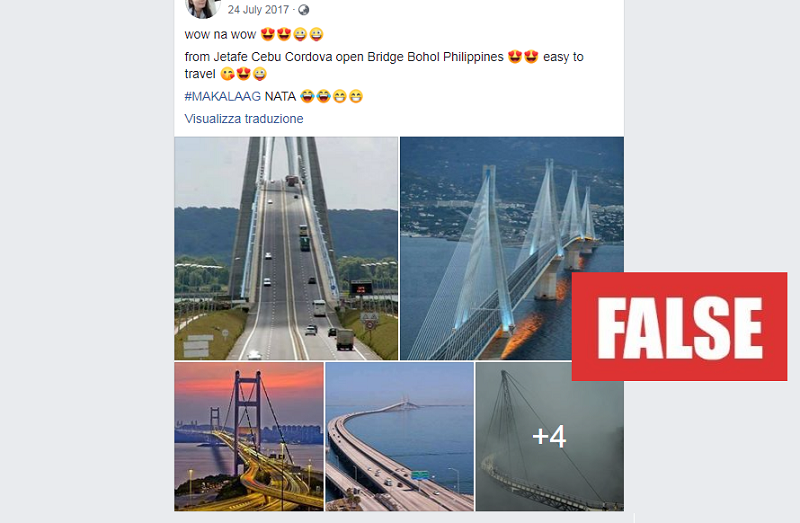Click the 'wow na wow' post text
Screen dimensions: 800x523
click(x=220, y=35)
